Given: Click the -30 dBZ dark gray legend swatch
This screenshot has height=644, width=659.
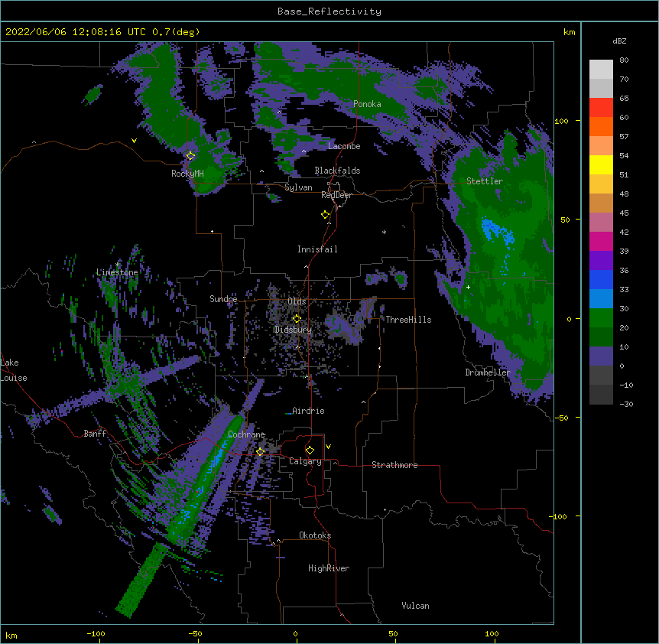Looking at the screenshot, I should pos(601,395).
